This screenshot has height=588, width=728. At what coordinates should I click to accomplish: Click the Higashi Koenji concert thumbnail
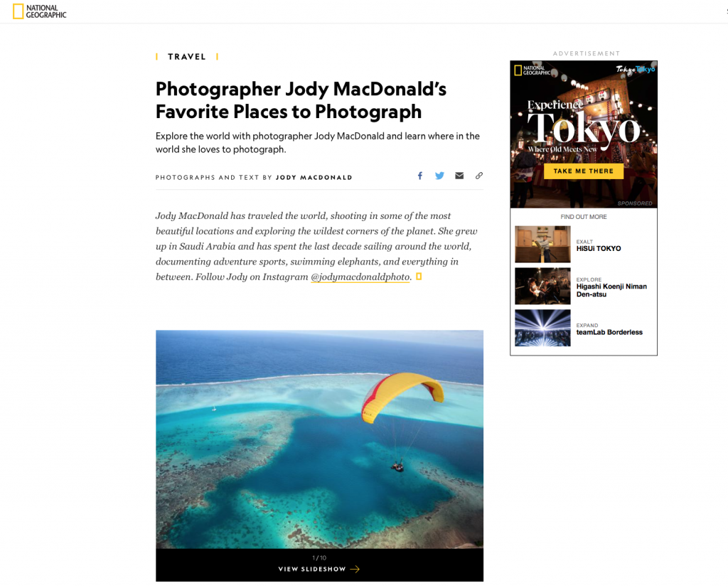[x=542, y=286]
